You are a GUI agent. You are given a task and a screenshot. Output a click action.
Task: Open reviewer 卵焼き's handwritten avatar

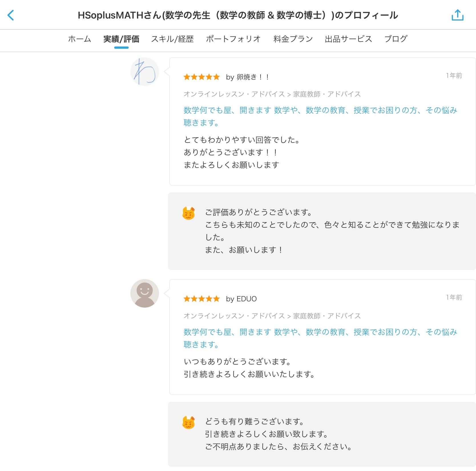145,72
